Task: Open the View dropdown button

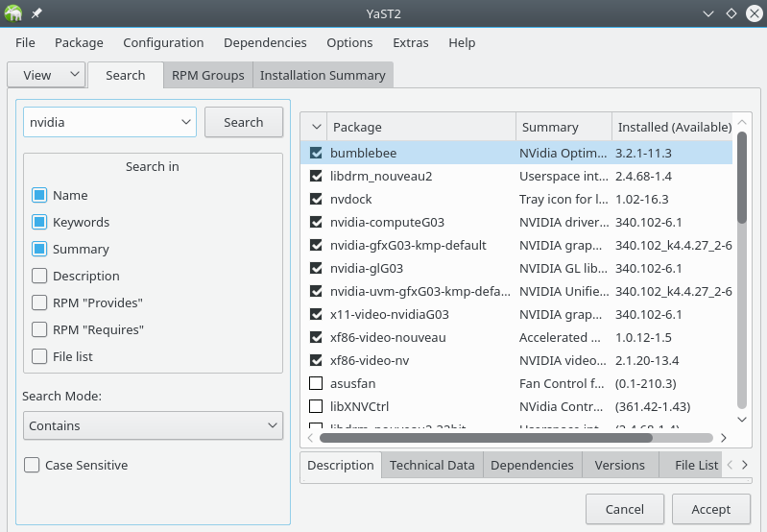Action: (46, 75)
